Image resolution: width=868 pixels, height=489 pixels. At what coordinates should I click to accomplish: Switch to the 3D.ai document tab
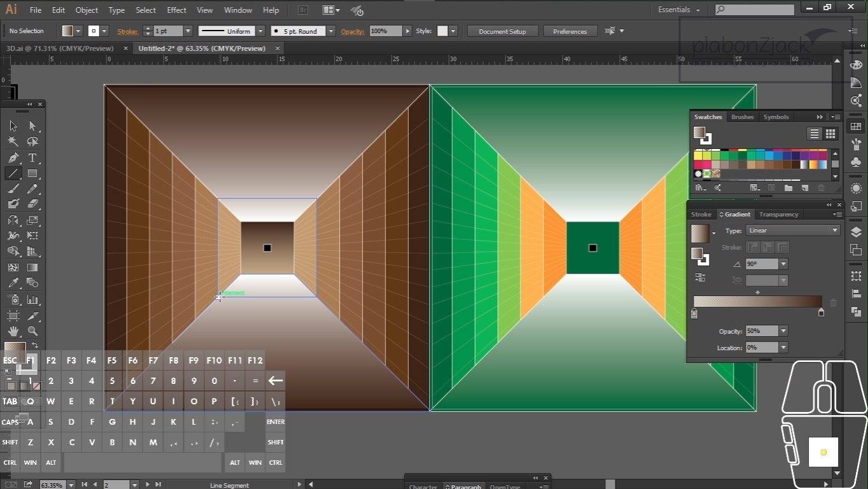tap(59, 48)
